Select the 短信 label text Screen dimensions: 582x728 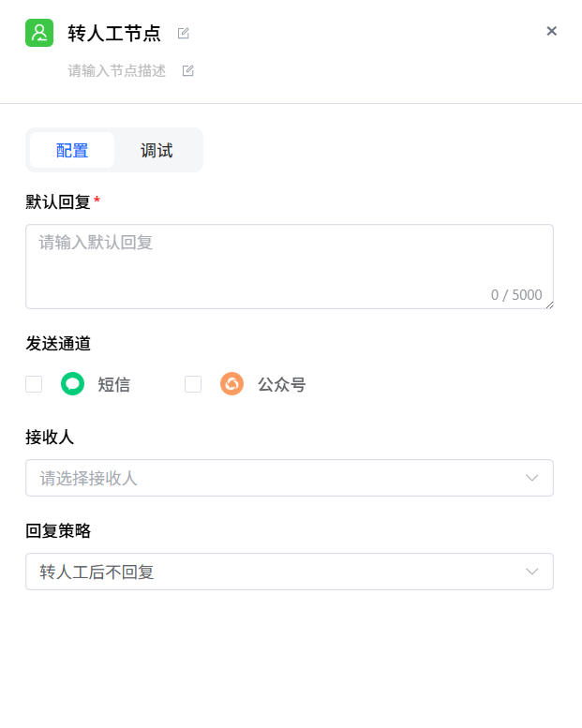(113, 384)
